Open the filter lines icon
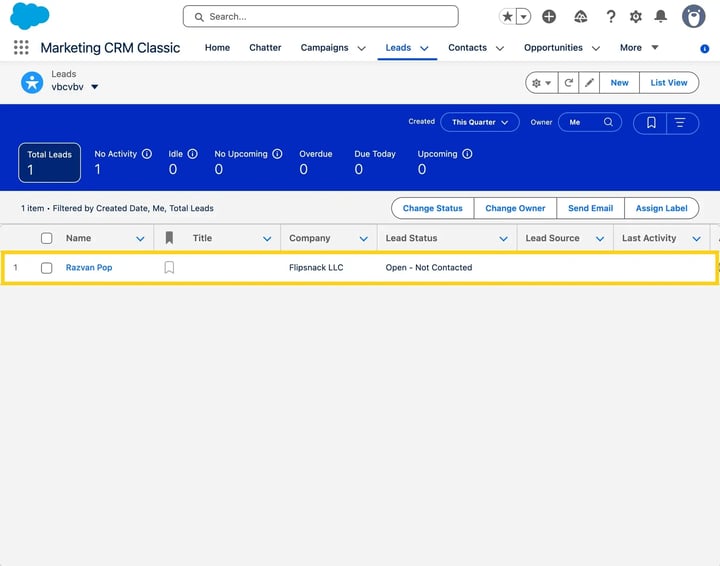 pyautogui.click(x=680, y=123)
